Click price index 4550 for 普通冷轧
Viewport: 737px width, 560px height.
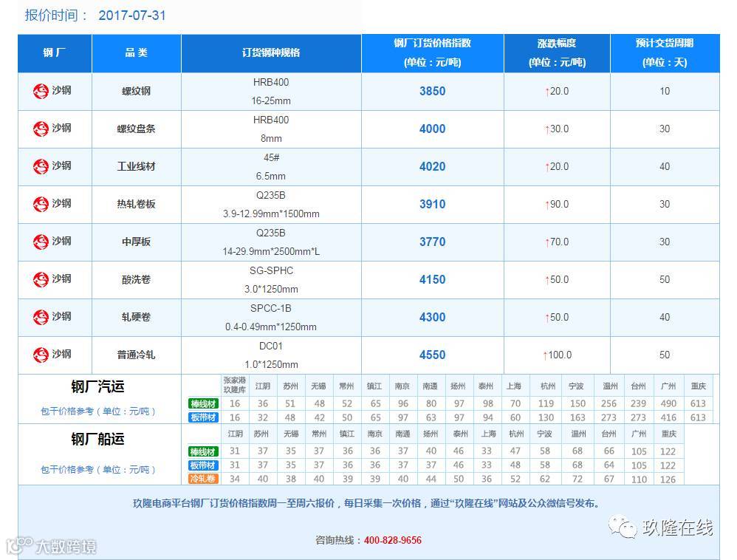pos(433,355)
